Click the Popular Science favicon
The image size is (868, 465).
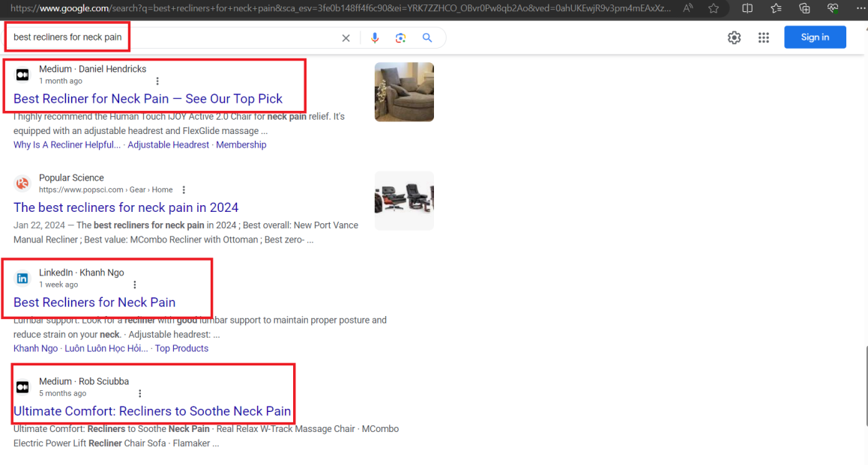pos(22,183)
